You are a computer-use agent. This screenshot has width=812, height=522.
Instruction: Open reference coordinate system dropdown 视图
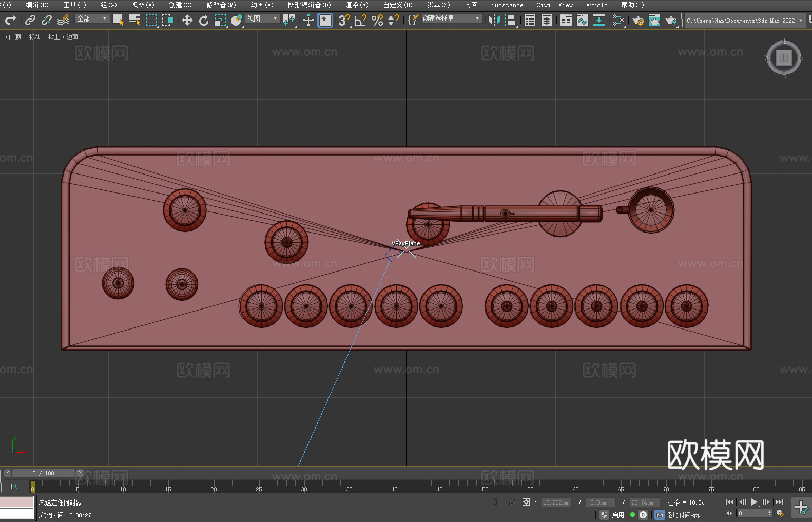pyautogui.click(x=263, y=18)
